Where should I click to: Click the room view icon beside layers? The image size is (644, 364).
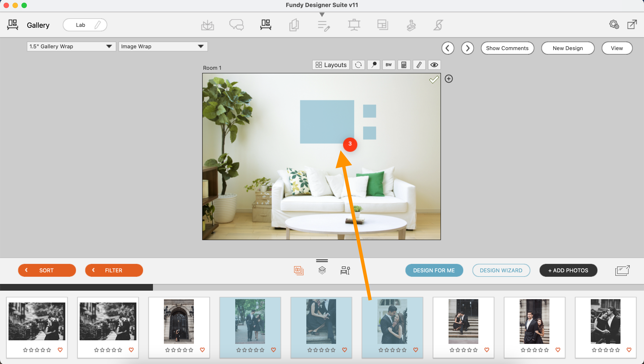(x=345, y=270)
